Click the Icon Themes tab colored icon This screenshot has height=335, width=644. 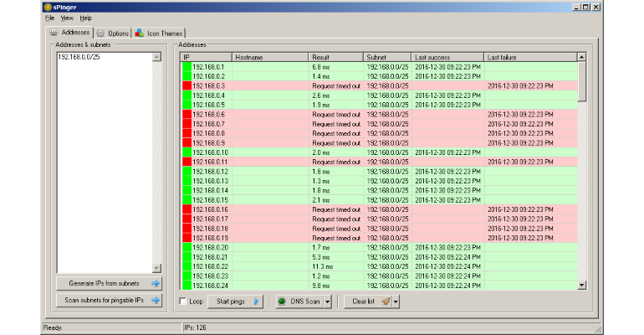click(x=140, y=33)
